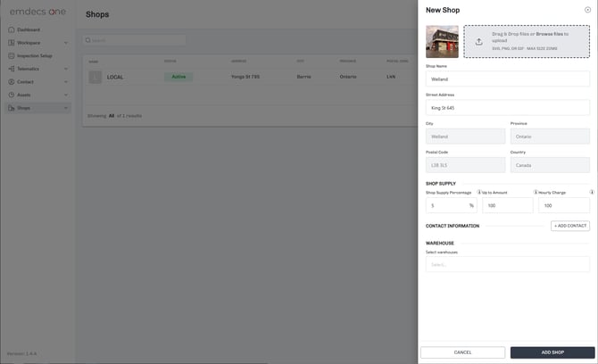The height and width of the screenshot is (364, 598).
Task: Click the Postal Code field
Action: point(465,165)
